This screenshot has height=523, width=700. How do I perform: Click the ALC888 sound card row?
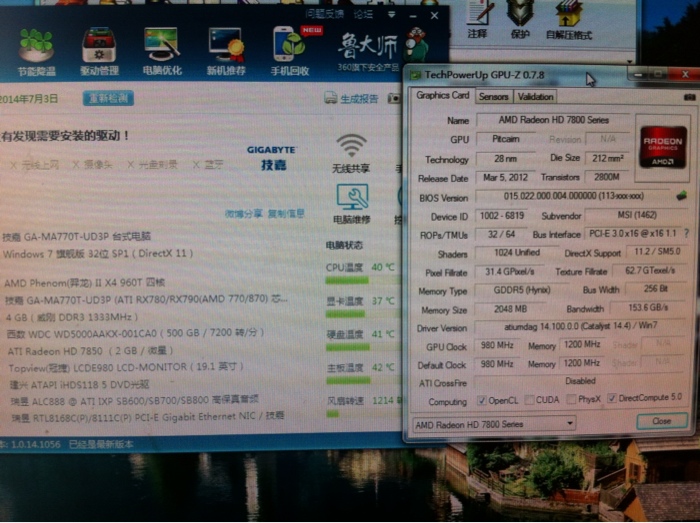click(134, 400)
